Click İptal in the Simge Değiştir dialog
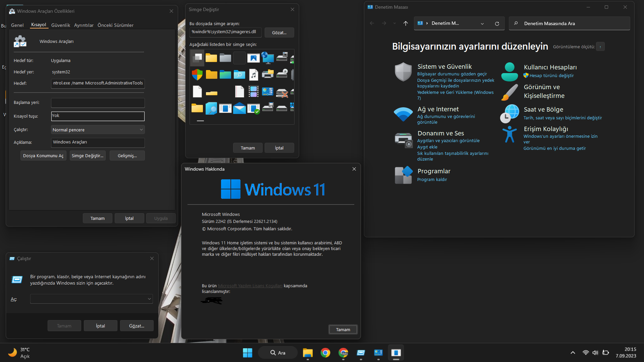 coord(279,148)
